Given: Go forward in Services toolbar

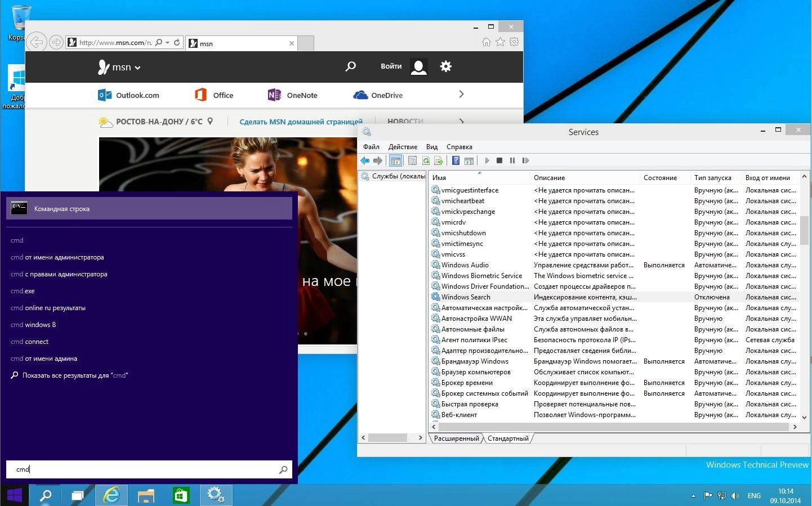Looking at the screenshot, I should pos(378,160).
